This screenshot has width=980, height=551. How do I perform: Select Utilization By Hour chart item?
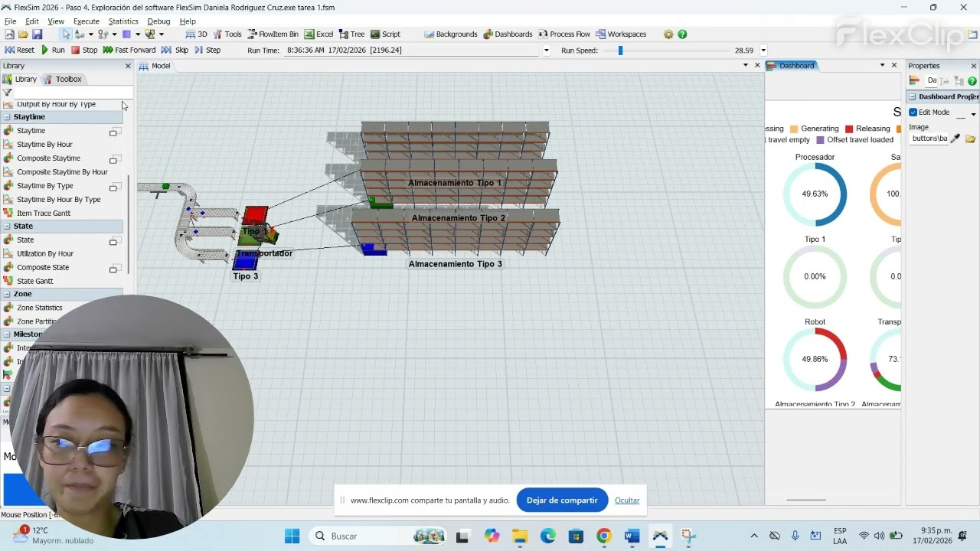pyautogui.click(x=45, y=254)
